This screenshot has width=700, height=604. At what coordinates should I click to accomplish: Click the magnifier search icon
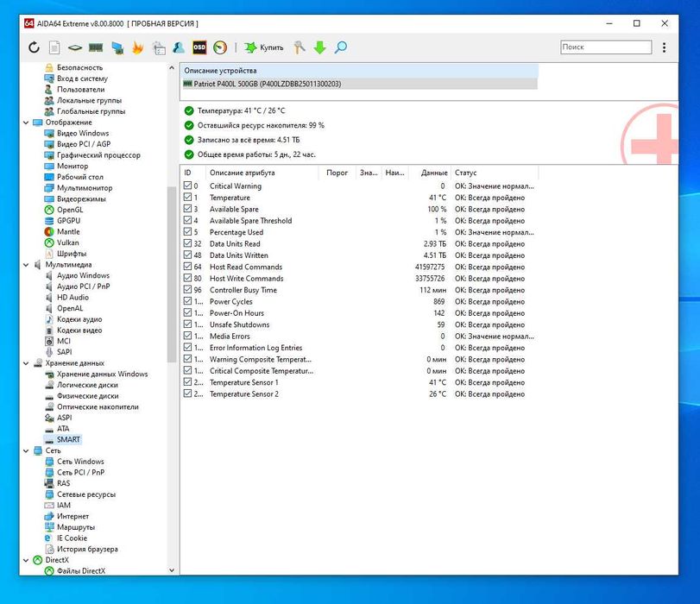[x=341, y=47]
